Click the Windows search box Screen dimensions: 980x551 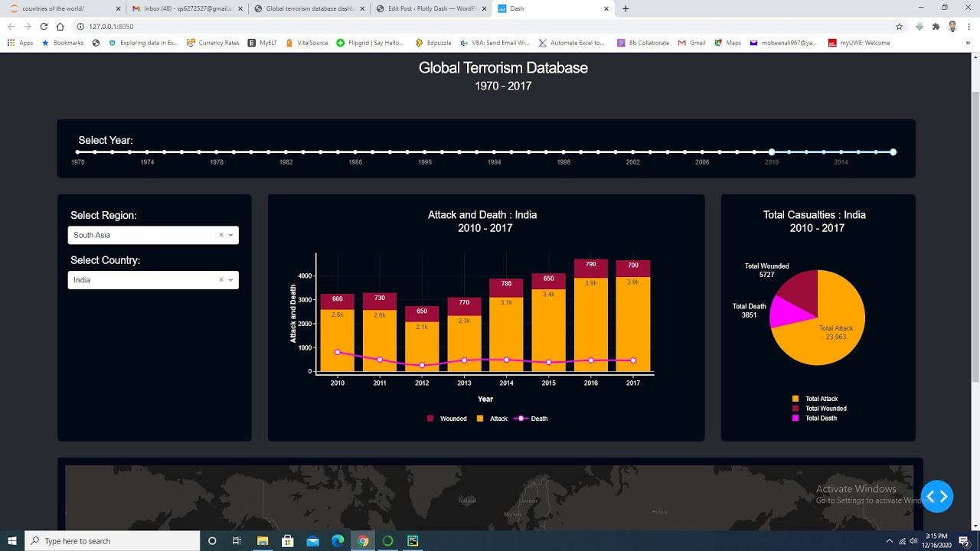107,541
